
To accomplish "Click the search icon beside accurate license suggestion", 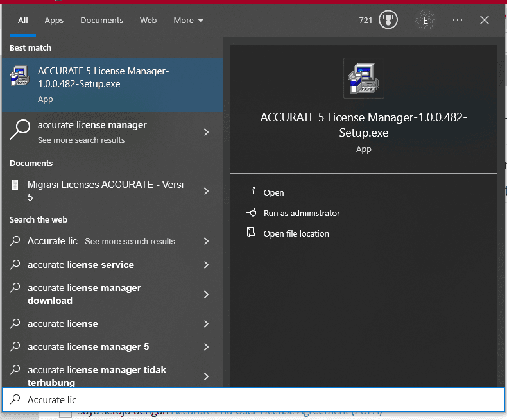I will (x=15, y=324).
